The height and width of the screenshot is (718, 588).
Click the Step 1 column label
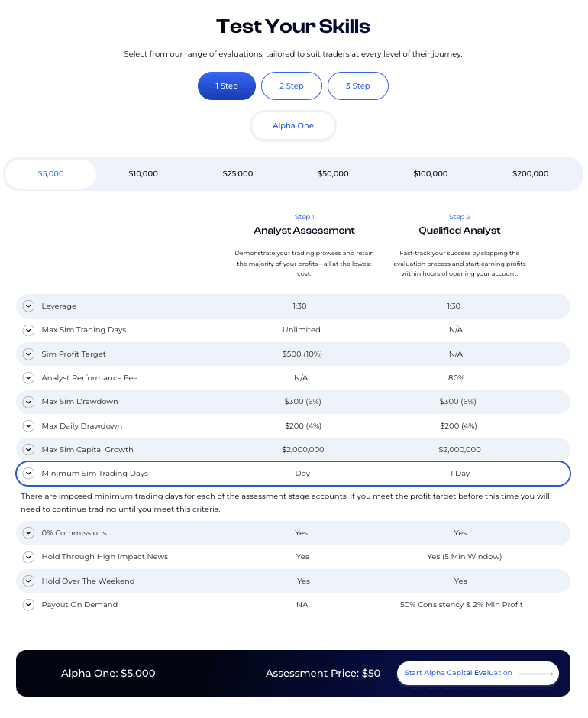(x=304, y=217)
